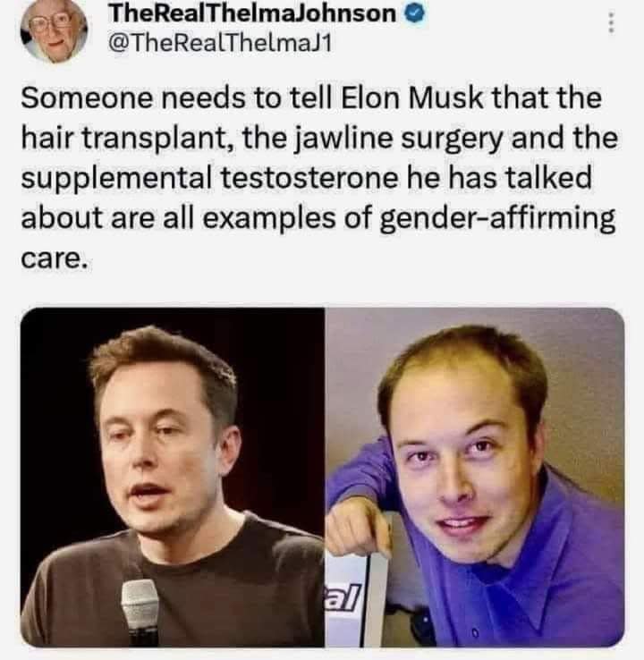Click the word "examples" in the tweet
Image resolution: width=644 pixels, height=660 pixels.
[269, 219]
